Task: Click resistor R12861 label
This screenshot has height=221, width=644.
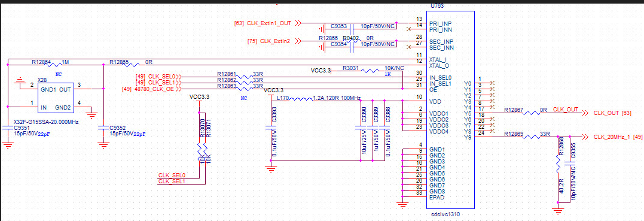Action: point(227,74)
